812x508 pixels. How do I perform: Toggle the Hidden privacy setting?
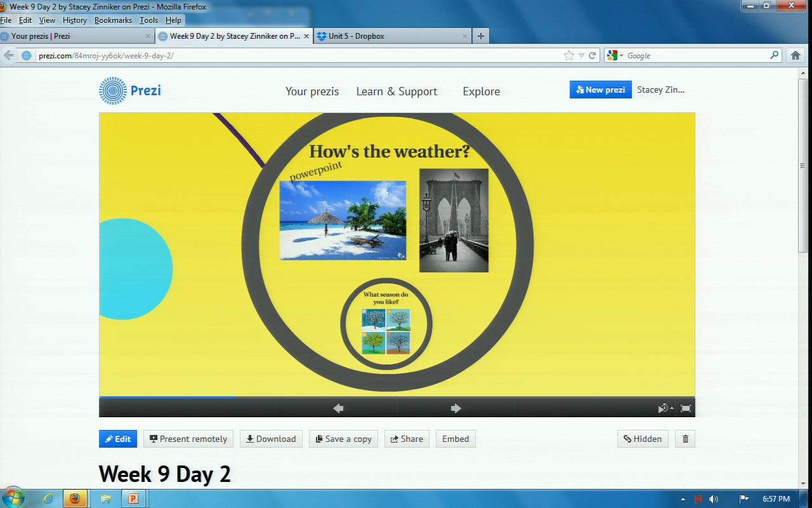tap(643, 439)
